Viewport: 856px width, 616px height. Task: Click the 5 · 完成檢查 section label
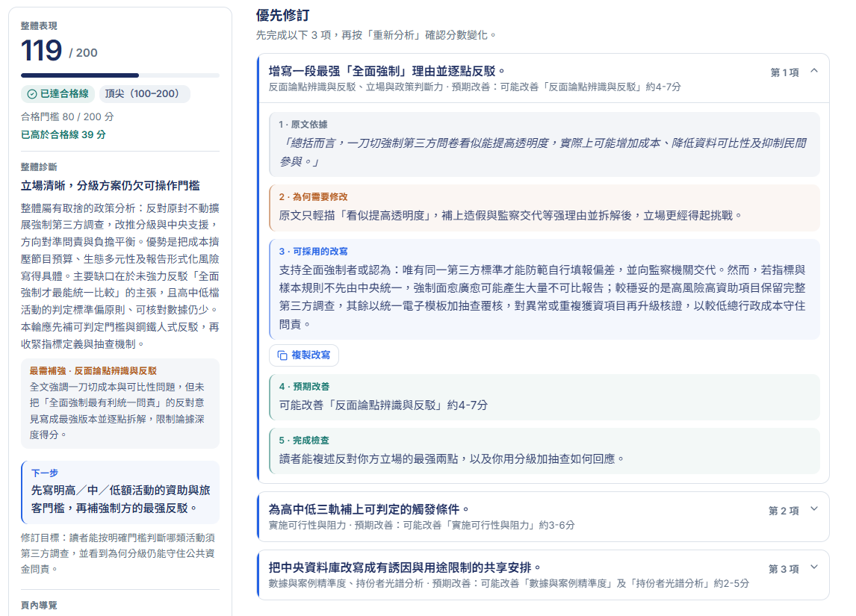coord(304,441)
